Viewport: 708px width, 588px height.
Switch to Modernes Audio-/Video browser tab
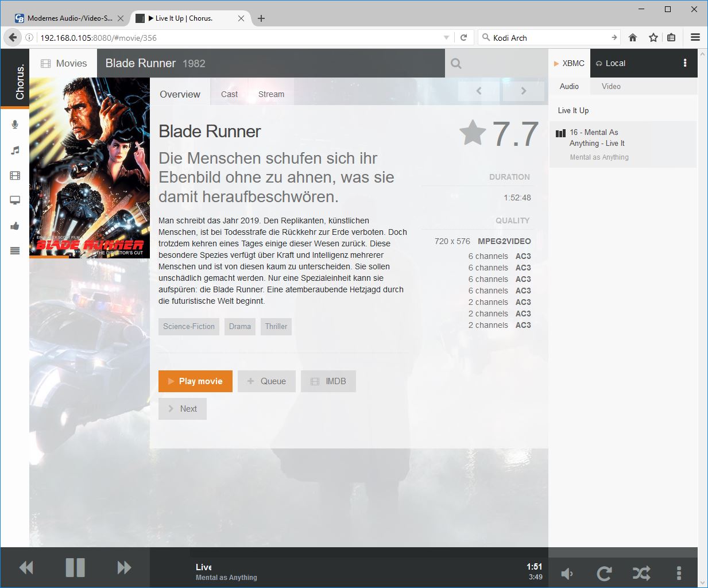click(70, 18)
